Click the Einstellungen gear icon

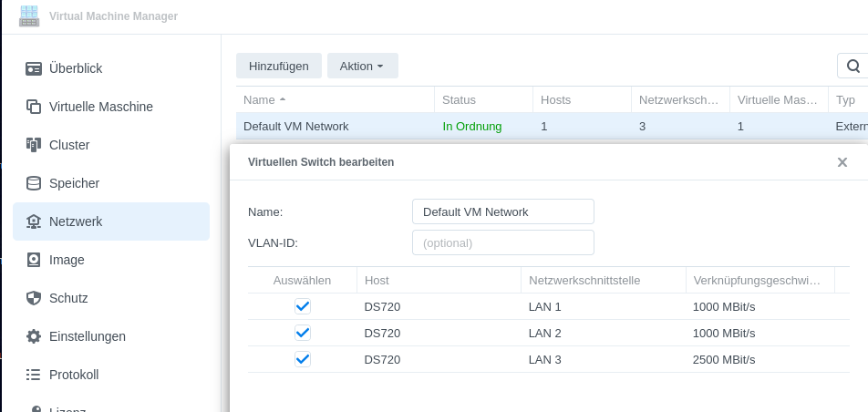34,336
